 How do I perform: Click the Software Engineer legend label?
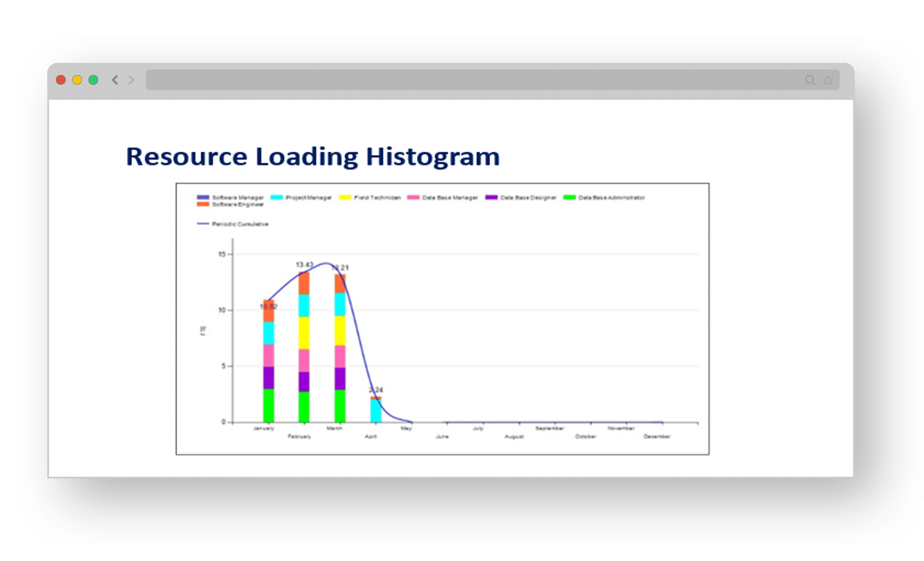coord(238,204)
